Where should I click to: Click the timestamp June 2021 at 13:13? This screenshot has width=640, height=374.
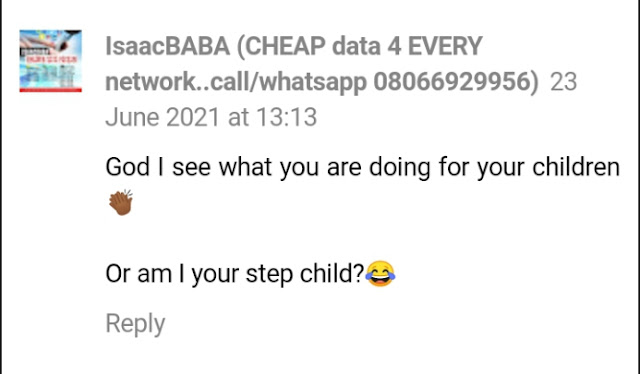(211, 117)
